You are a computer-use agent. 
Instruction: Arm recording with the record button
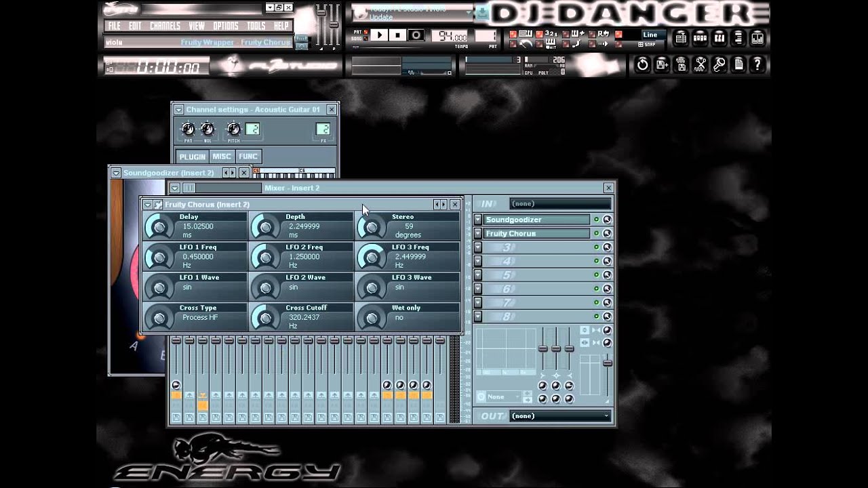(x=416, y=35)
